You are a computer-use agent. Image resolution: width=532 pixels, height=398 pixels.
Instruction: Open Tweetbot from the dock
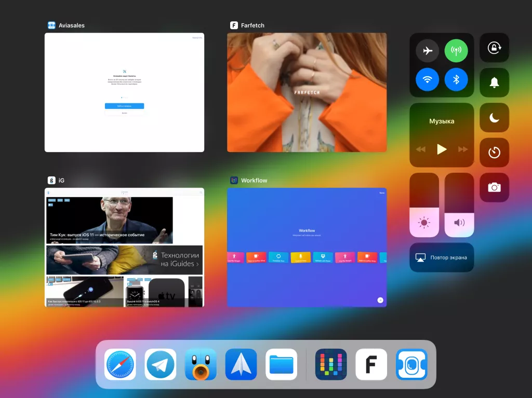coord(201,364)
